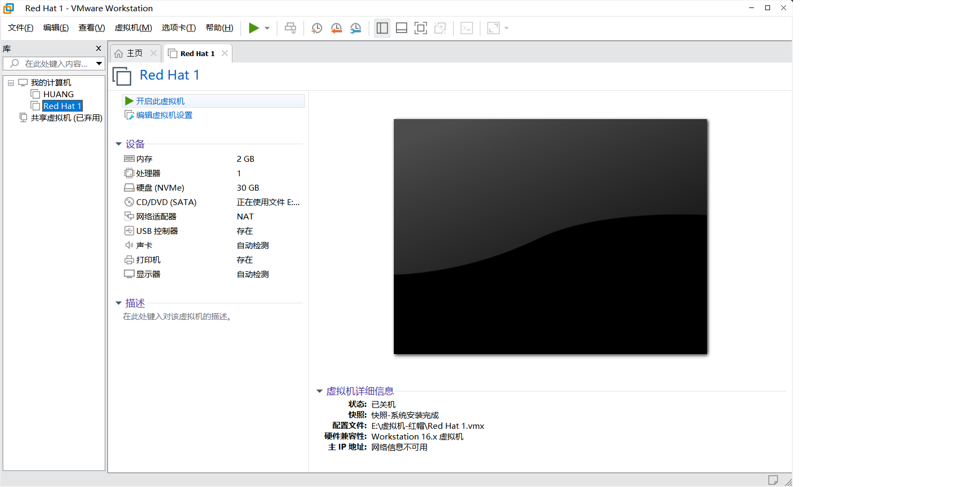Click the config file path Red Hat 1.vmx
Viewport: 980px width, 487px height.
pos(428,426)
